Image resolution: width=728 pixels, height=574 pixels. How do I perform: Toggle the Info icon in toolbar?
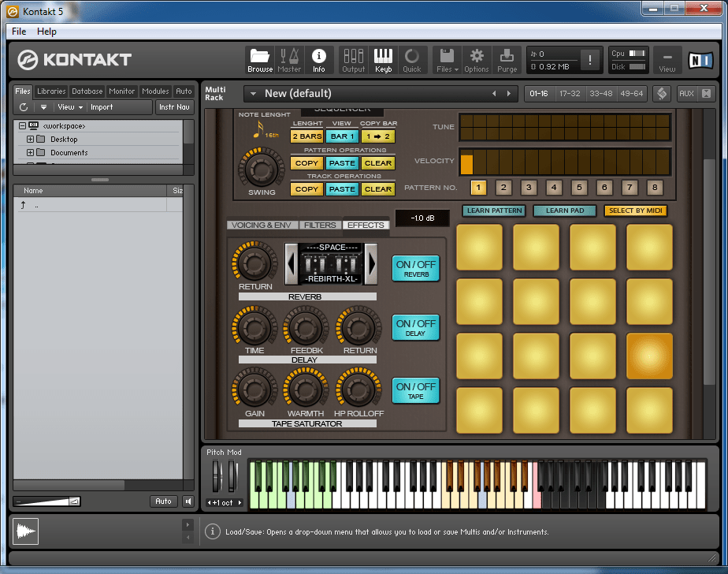click(318, 61)
